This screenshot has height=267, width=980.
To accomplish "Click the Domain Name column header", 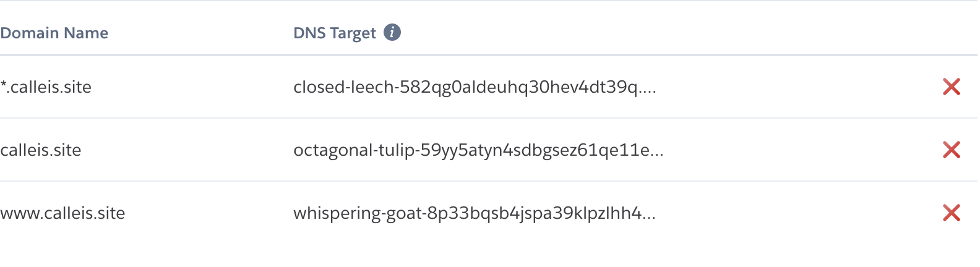I will pyautogui.click(x=54, y=33).
